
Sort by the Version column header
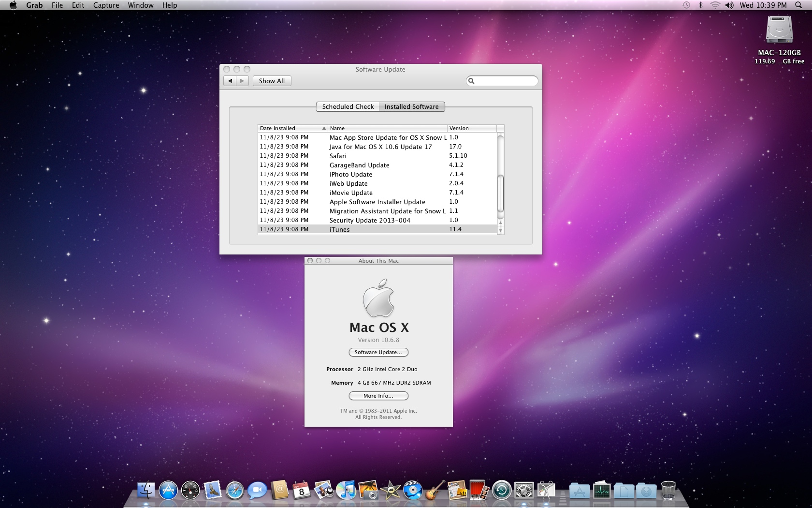[472, 128]
